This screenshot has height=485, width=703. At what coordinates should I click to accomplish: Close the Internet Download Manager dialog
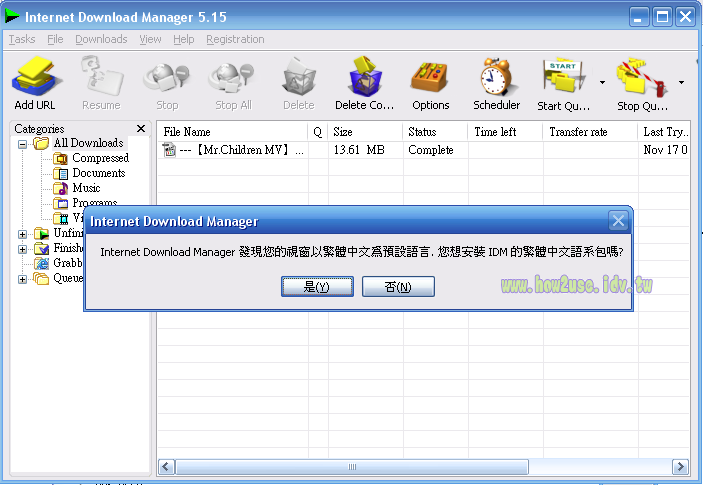click(x=618, y=221)
